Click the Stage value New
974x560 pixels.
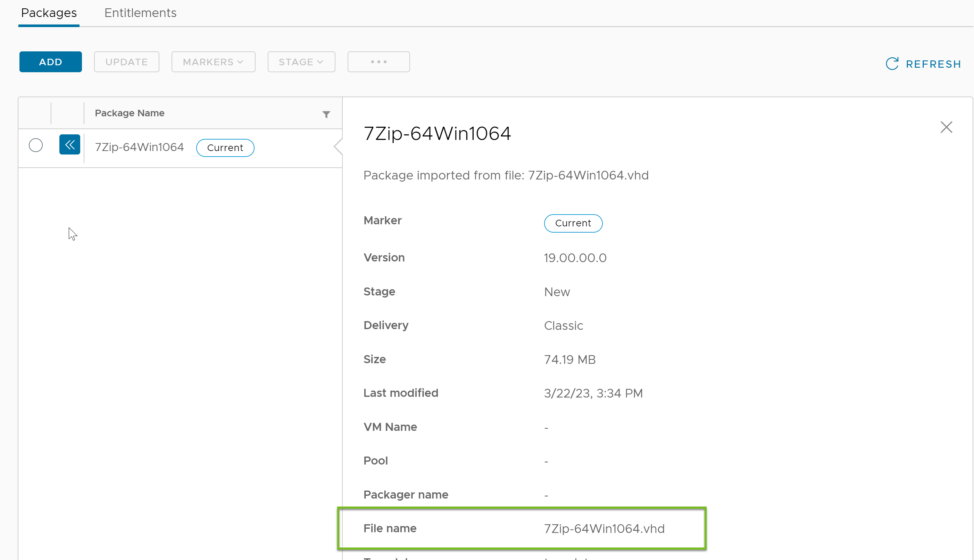click(557, 292)
